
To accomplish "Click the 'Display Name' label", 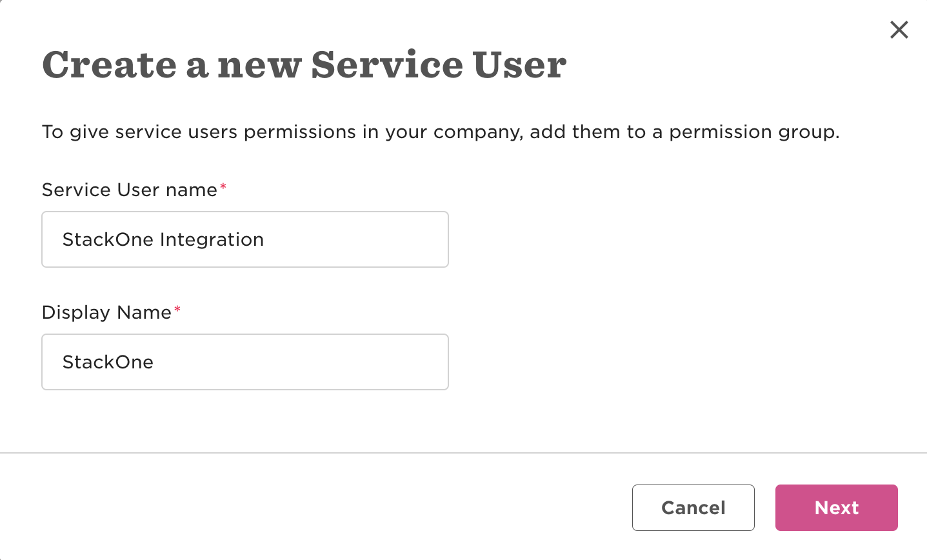I will tap(106, 312).
